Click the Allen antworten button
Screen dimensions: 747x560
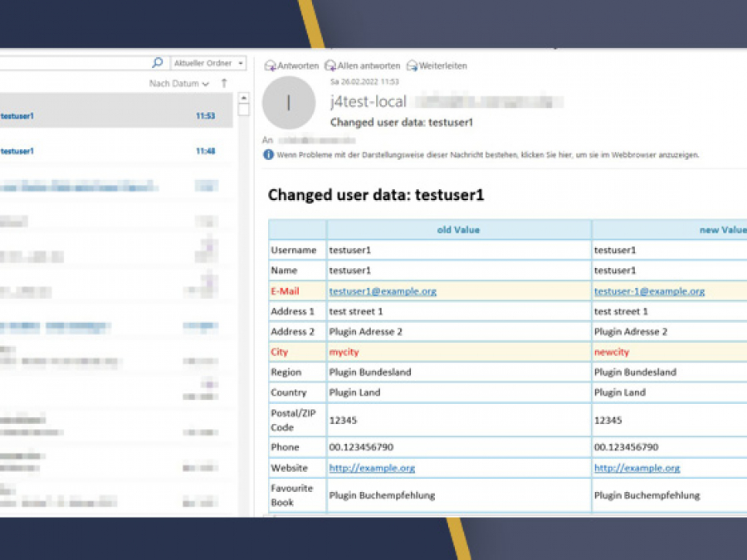pos(363,66)
